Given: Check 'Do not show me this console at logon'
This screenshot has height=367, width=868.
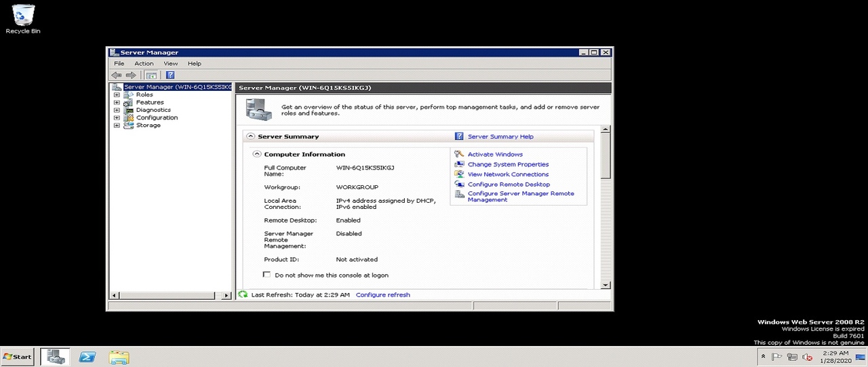Looking at the screenshot, I should pyautogui.click(x=267, y=275).
